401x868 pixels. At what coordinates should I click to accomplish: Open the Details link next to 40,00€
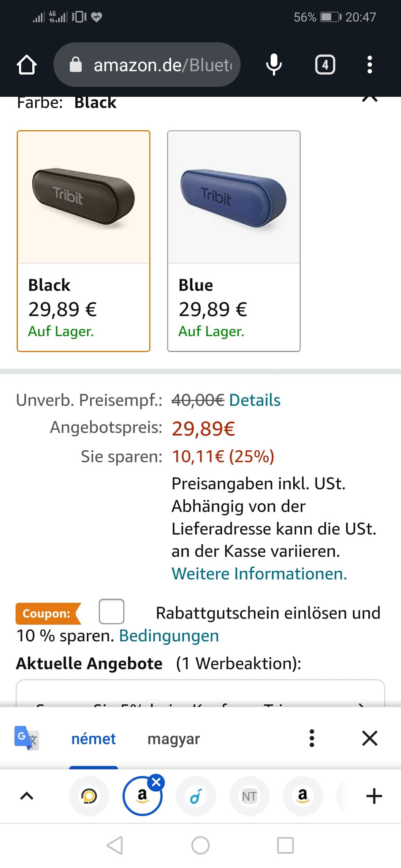255,400
